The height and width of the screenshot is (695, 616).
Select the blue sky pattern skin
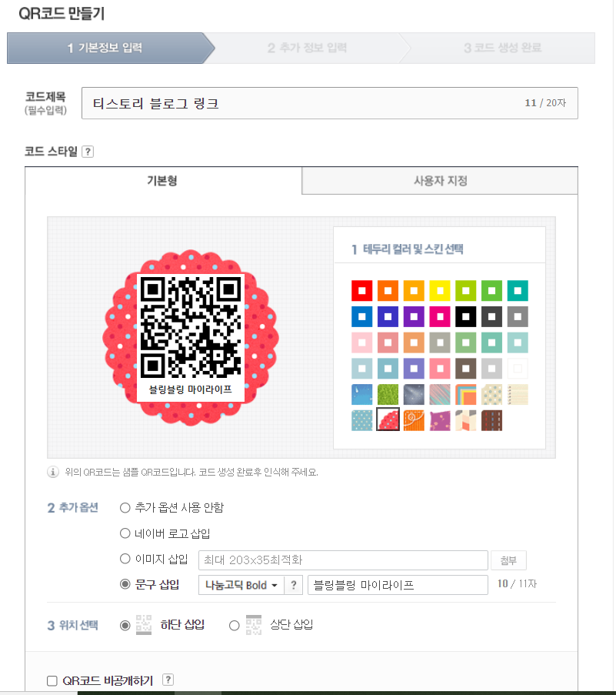pos(361,395)
